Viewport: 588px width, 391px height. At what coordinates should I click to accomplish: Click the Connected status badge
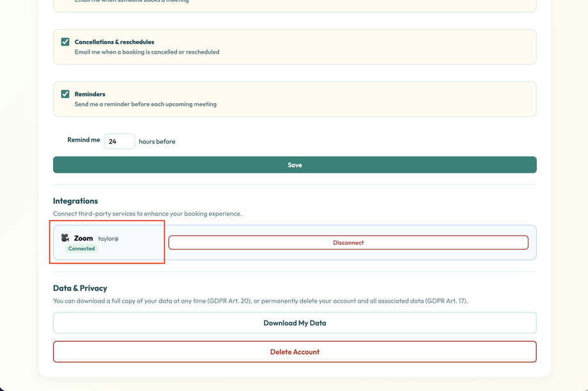81,248
